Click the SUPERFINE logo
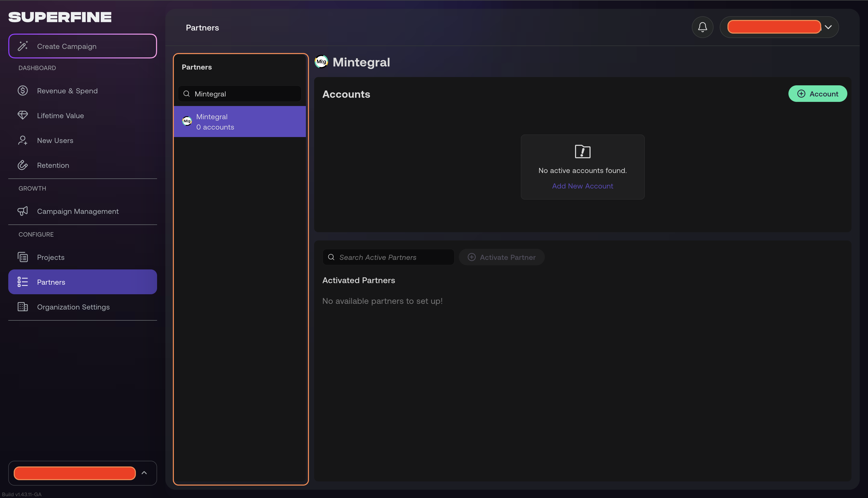The width and height of the screenshot is (868, 498). click(60, 17)
